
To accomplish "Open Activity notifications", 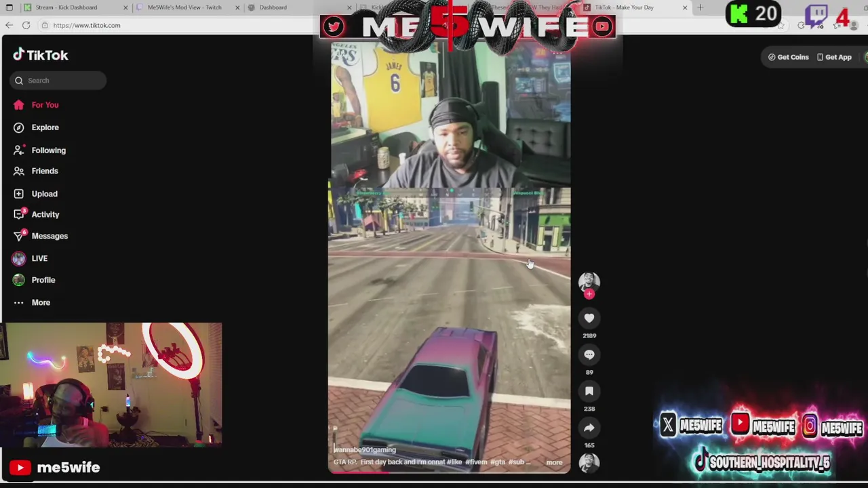I will (45, 214).
